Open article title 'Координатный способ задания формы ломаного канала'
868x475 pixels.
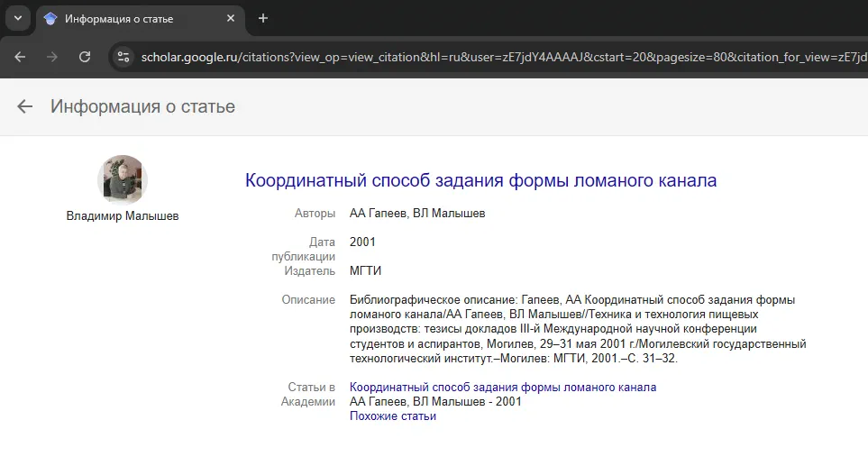pyautogui.click(x=480, y=180)
